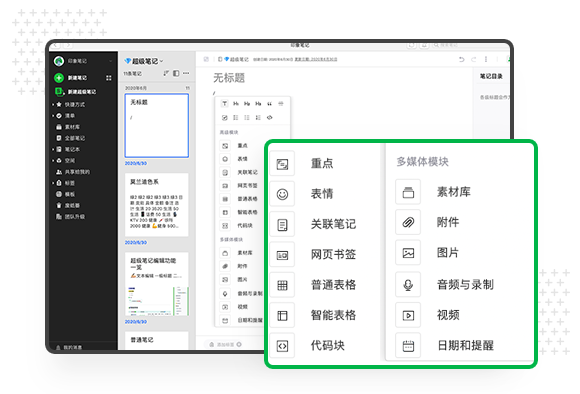Open the 超级笔记 notebook dropdown header

(x=144, y=61)
